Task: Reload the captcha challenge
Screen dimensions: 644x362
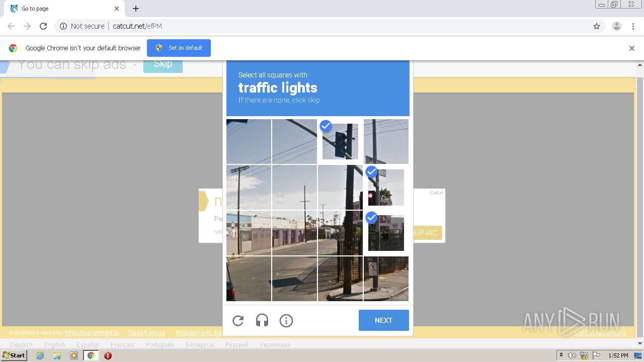Action: (238, 321)
